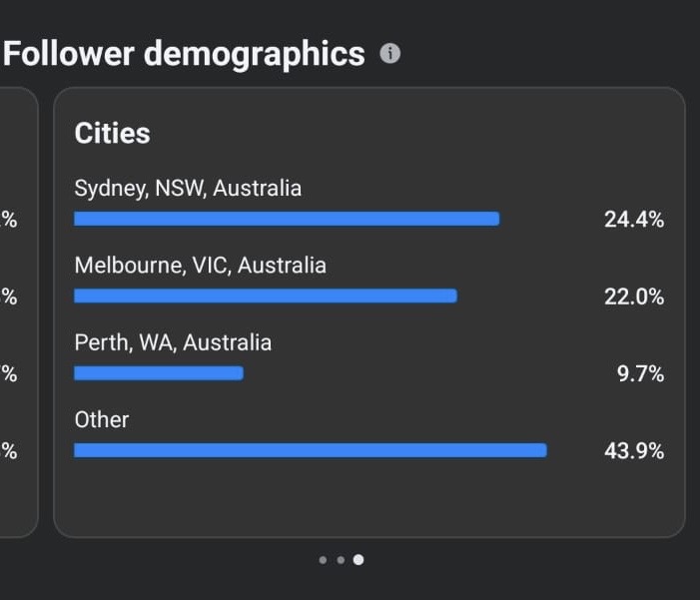Click the 24.4% value
Image resolution: width=700 pixels, height=600 pixels.
coord(634,220)
